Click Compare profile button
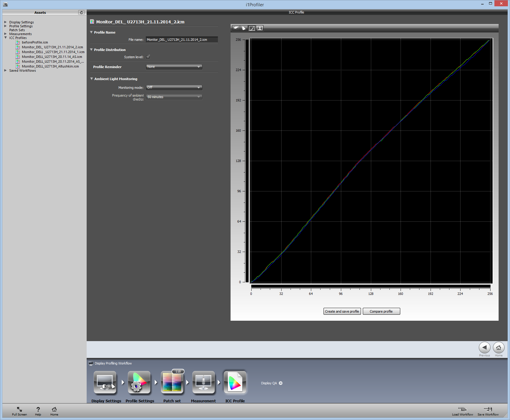Viewport: 510px width, 420px height. coord(381,311)
